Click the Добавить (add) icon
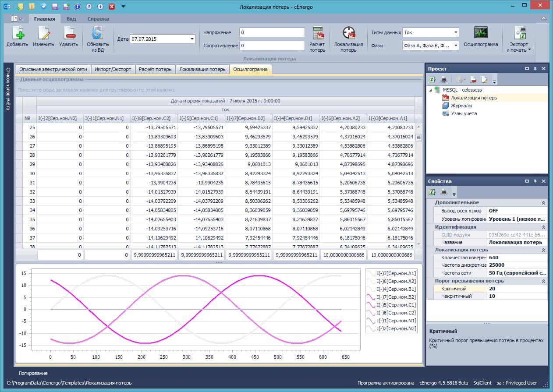Screen dimensions: 553x392 coord(17,33)
